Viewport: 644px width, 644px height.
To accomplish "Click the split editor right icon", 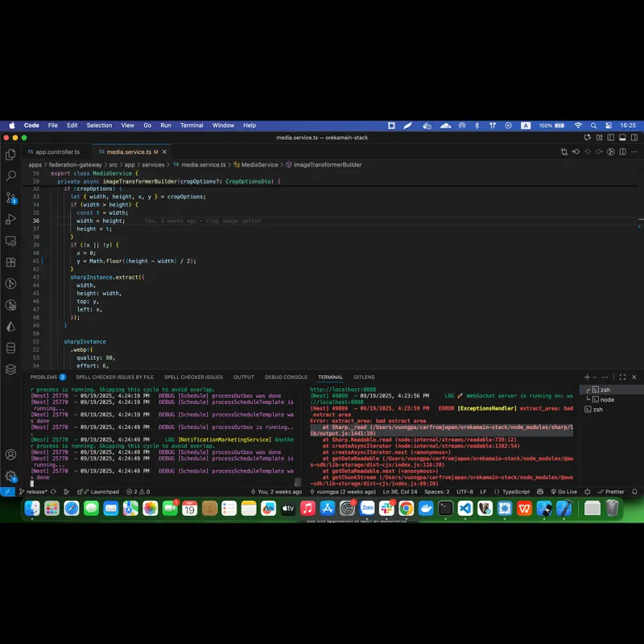I will point(622,151).
